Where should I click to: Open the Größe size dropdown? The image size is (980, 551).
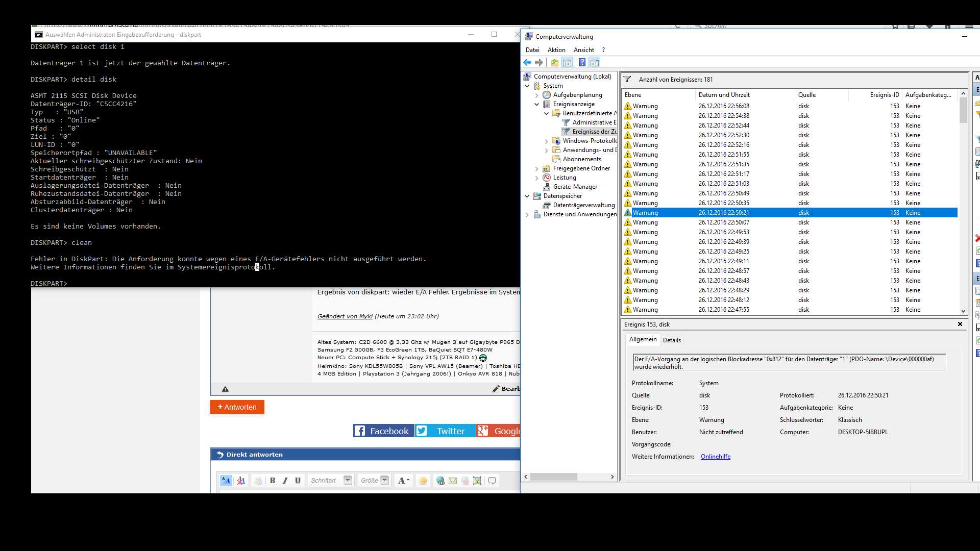tap(385, 480)
